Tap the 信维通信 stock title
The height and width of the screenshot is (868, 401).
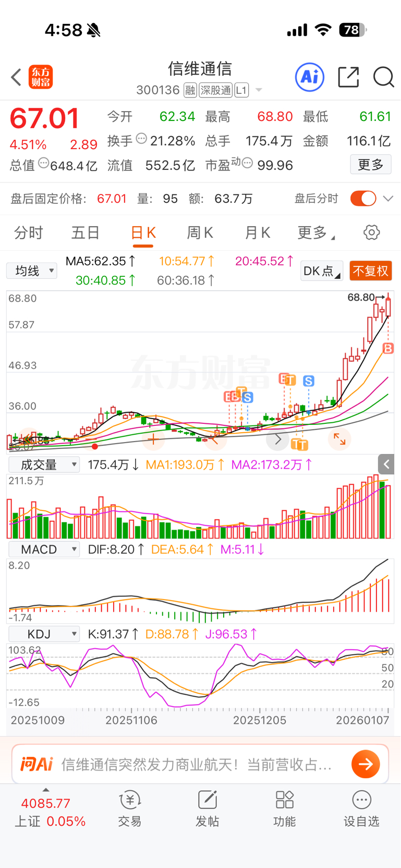200,68
